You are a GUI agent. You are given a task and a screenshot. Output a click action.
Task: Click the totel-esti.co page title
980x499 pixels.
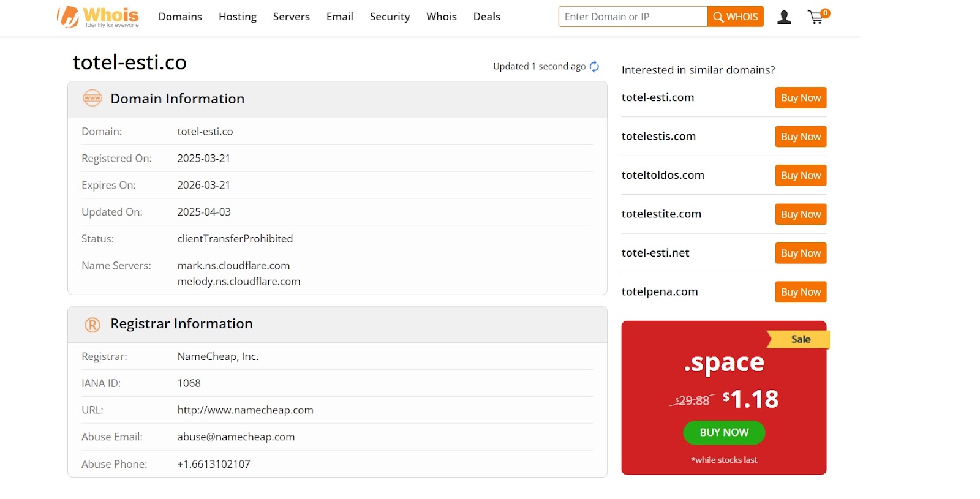point(130,62)
